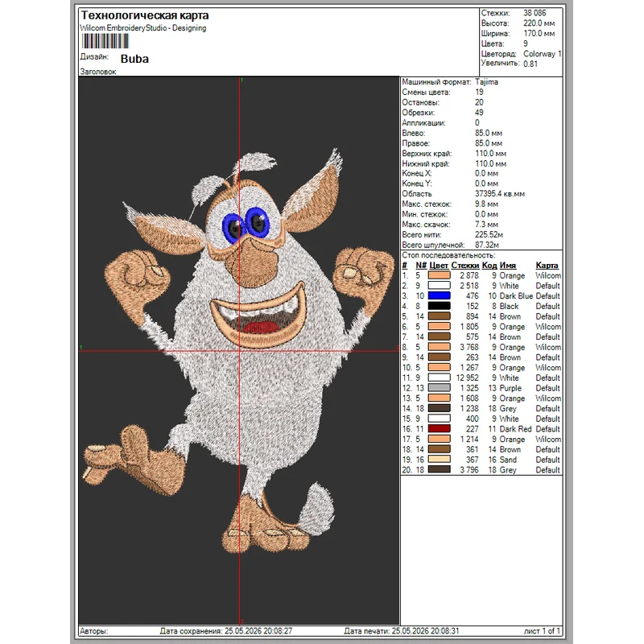Click the area value "37395.4 кв.мм"
Image resolution: width=644 pixels, height=644 pixels.
tap(500, 194)
